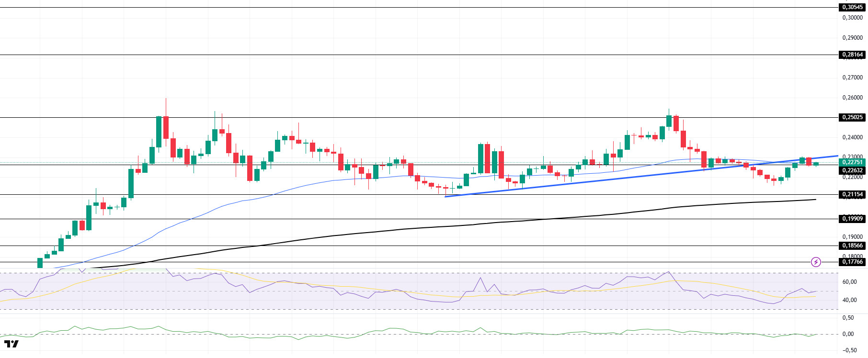Select the RSI 40,00 scale value
This screenshot has width=868, height=358.
point(849,300)
